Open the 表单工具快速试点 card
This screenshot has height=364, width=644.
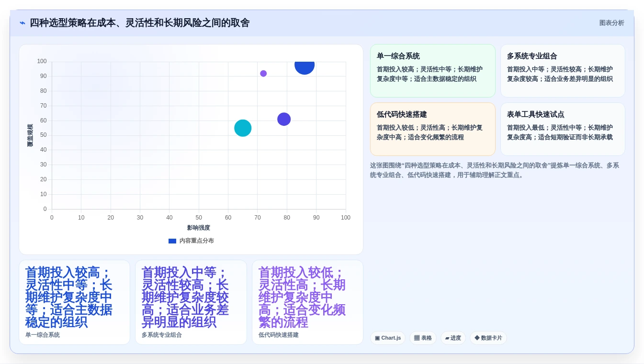point(563,129)
